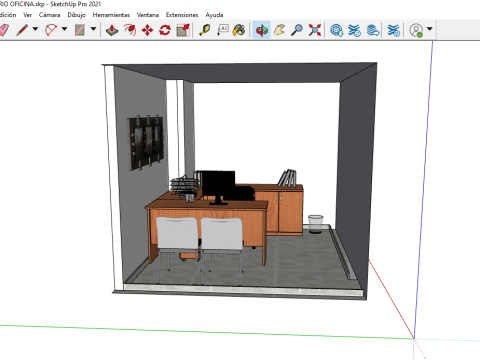Expand the Shapes tool dropdown arrow

[94, 29]
